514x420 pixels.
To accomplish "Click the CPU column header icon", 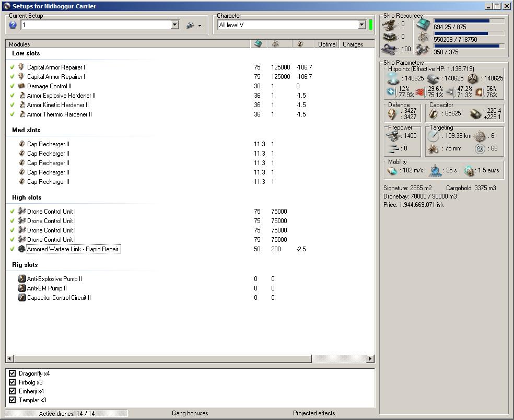I will (x=259, y=44).
